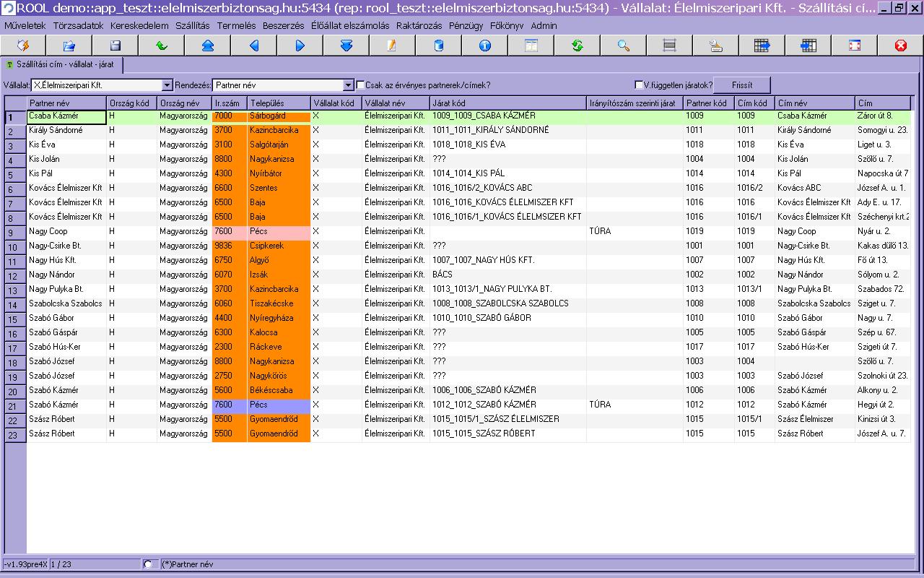Image resolution: width=924 pixels, height=578 pixels.
Task: Click the 'Cím kód' column header
Action: pyautogui.click(x=754, y=103)
